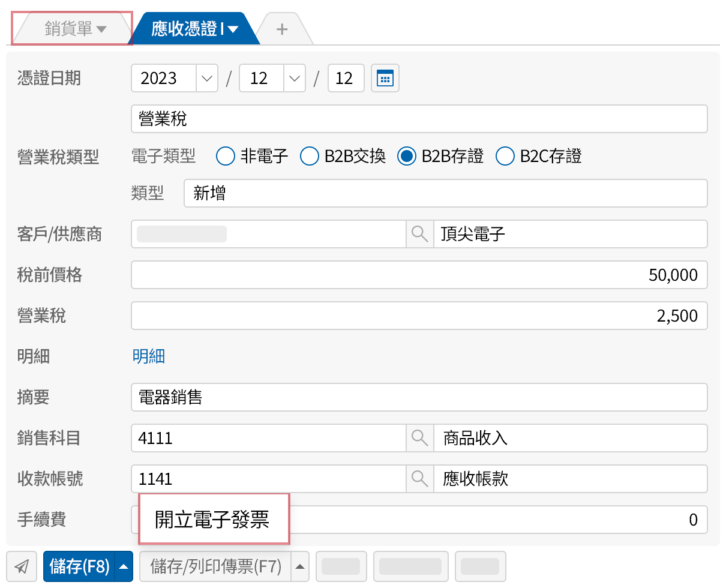
Task: Open the calendar date picker icon
Action: 385,79
